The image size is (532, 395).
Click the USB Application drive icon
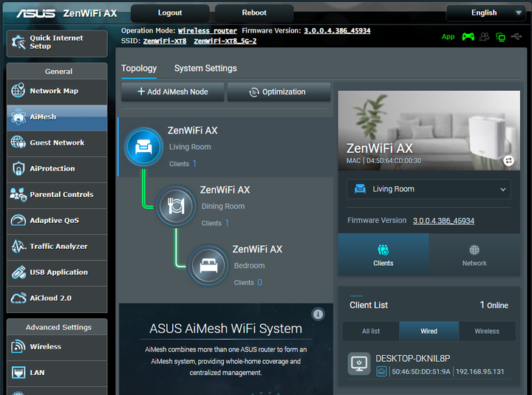point(18,272)
